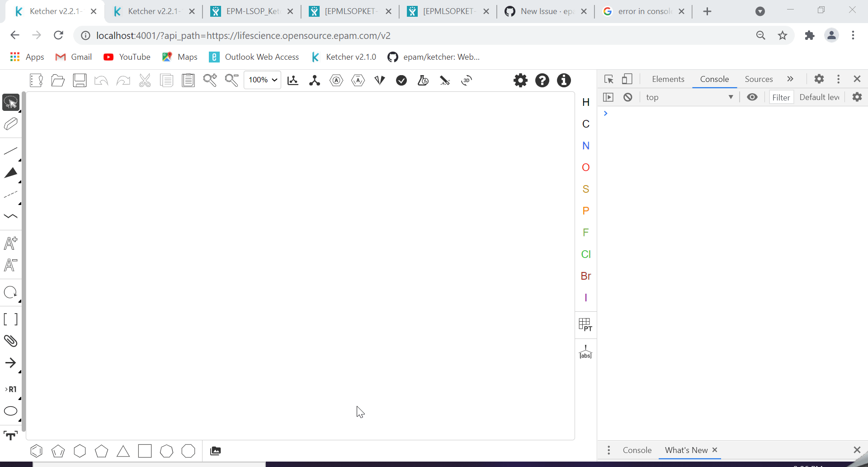868x467 pixels.
Task: Open the Periodic Table
Action: 586,325
